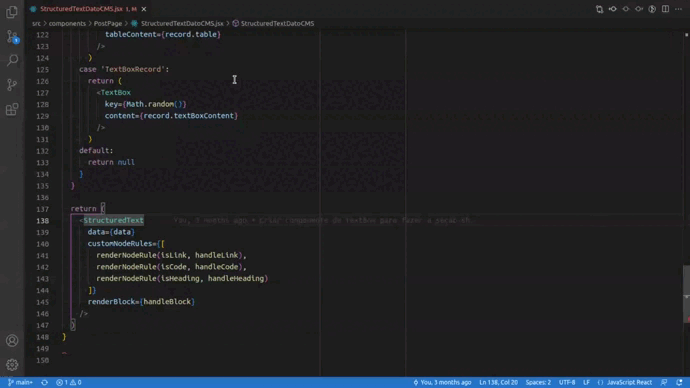
Task: Click 'content={record.textBoxContent}' code
Action: pos(171,116)
